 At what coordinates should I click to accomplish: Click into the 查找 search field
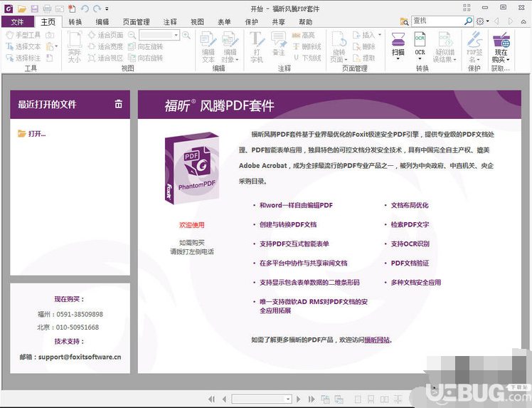point(437,21)
